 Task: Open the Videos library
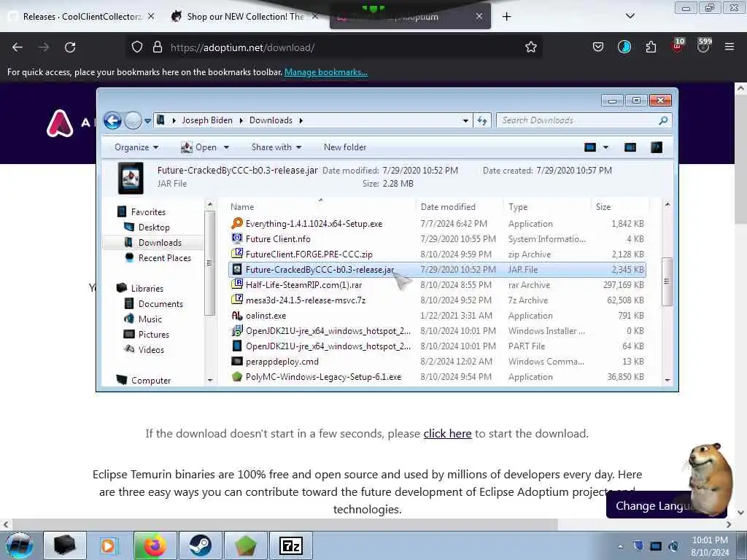tap(151, 349)
